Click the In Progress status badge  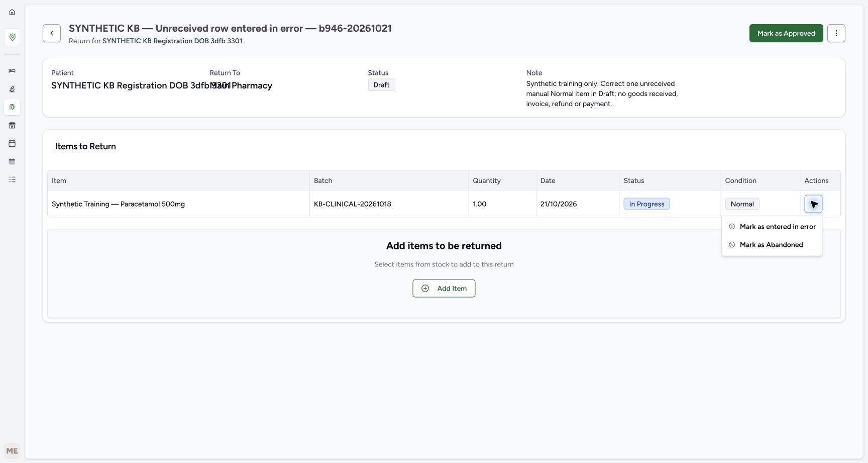(646, 204)
